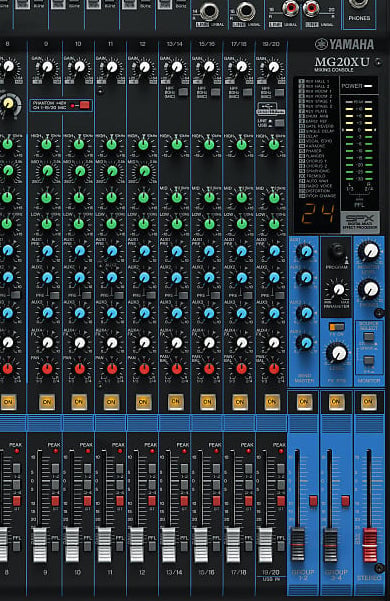Viewport: 390px width, 601px height.
Task: Click the channel 13/14 line input jack
Action: click(209, 11)
